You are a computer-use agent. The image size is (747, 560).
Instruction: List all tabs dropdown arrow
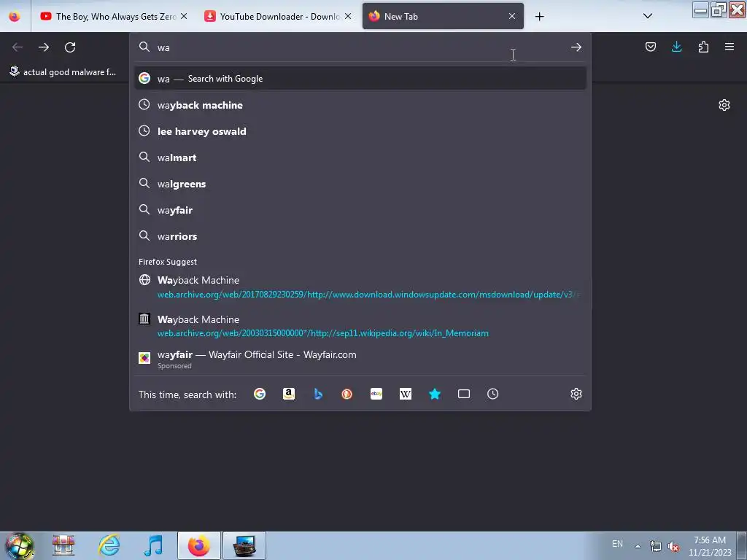coord(648,16)
